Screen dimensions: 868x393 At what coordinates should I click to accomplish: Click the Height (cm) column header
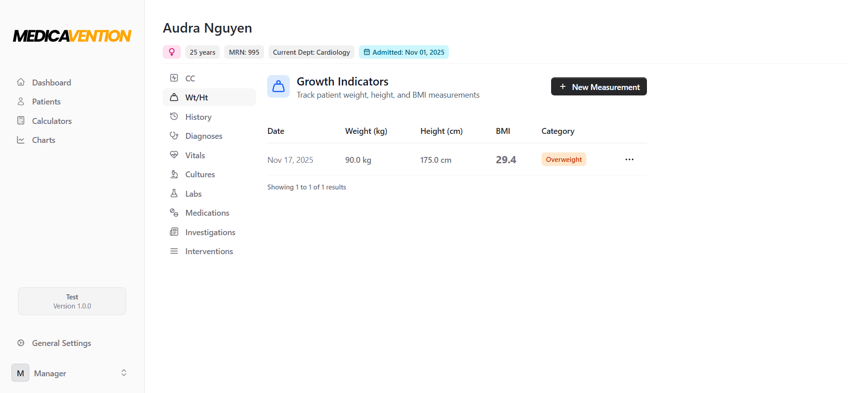coord(441,131)
